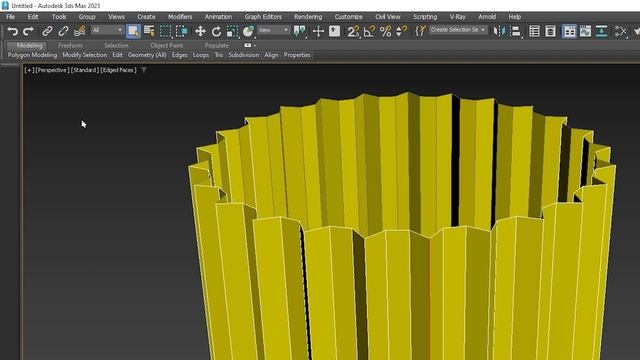
Task: Expand the Edges ribbon panel
Action: (x=179, y=55)
